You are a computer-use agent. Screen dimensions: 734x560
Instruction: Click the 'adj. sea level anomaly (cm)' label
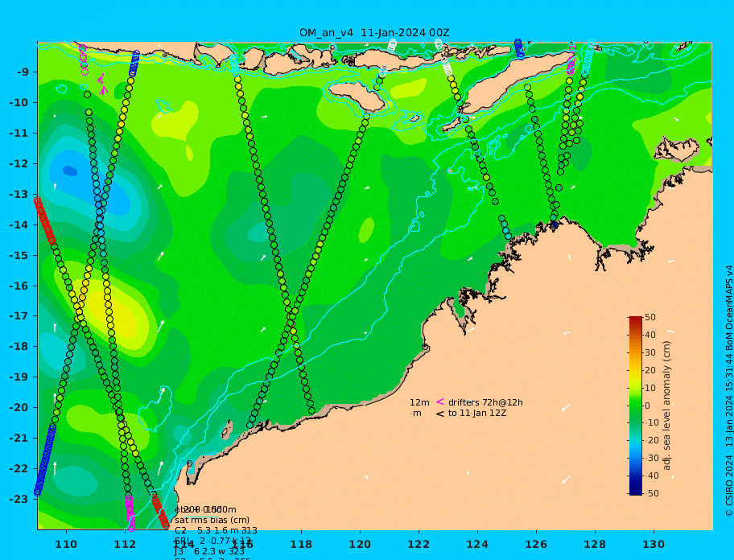666,406
